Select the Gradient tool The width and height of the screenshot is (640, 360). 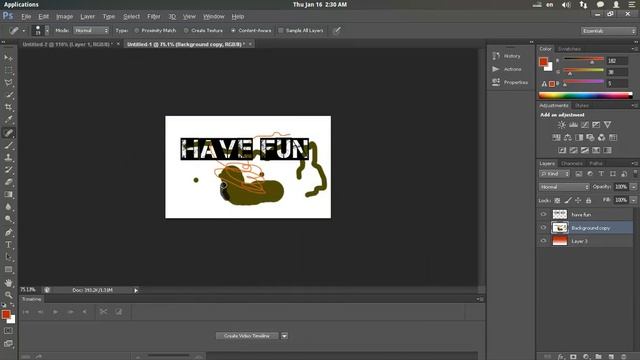[x=8, y=195]
